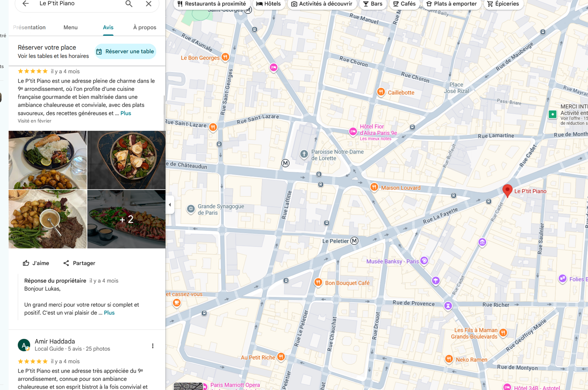
Task: Click Le Peletier metro station icon
Action: pos(354,241)
